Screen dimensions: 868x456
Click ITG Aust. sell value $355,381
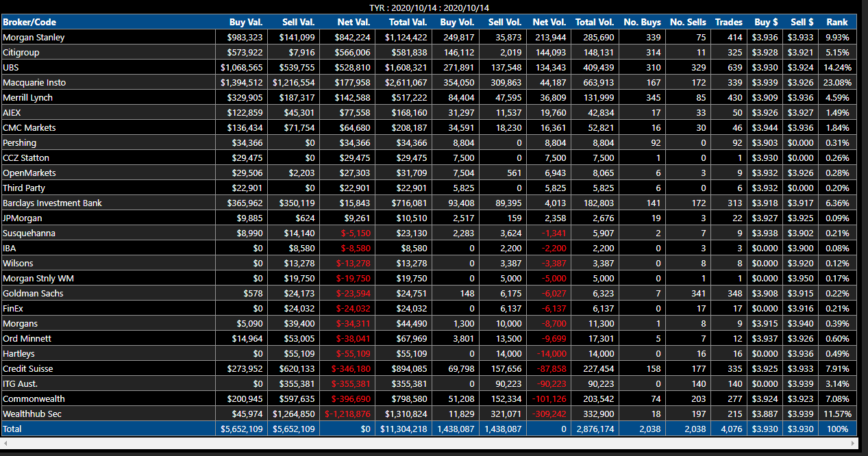point(297,383)
